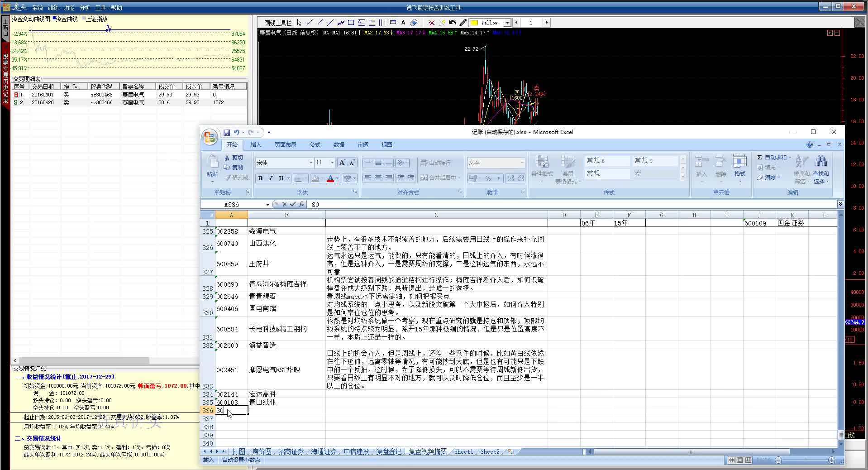
Task: Toggle the 上证指数 legend marker
Action: tap(84, 18)
